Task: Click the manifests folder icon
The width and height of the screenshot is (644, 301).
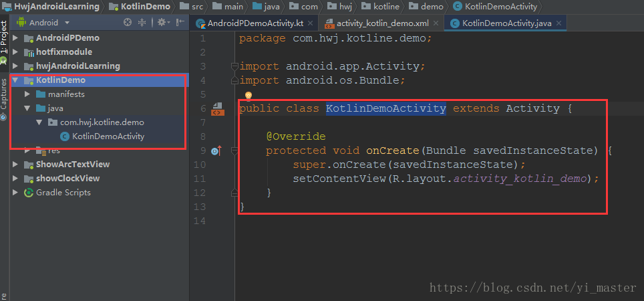Action: pyautogui.click(x=41, y=94)
